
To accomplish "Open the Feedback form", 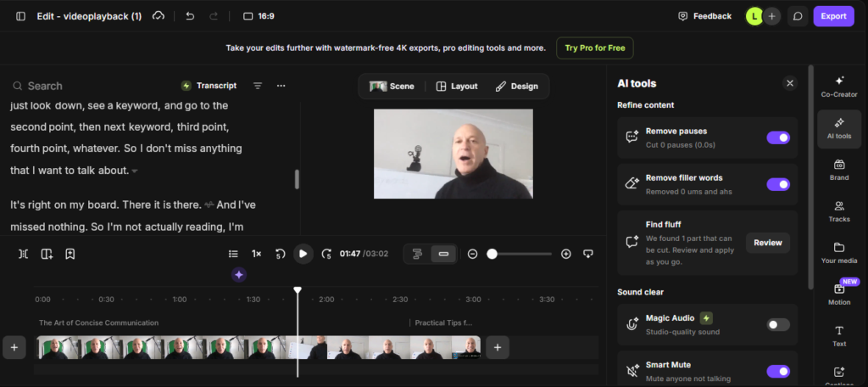I will coord(704,16).
